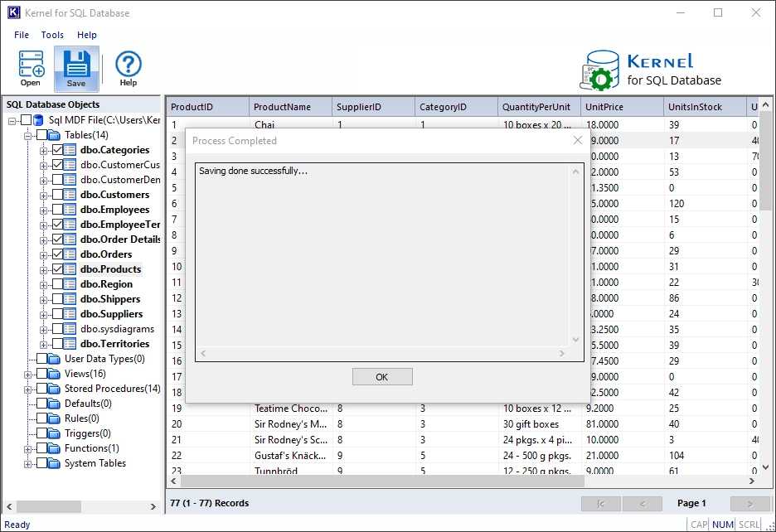Click the Open database toolbar icon
This screenshot has width=776, height=532.
tap(31, 69)
